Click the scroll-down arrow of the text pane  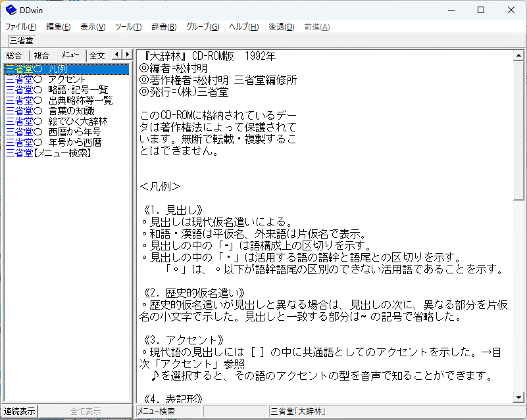[518, 398]
